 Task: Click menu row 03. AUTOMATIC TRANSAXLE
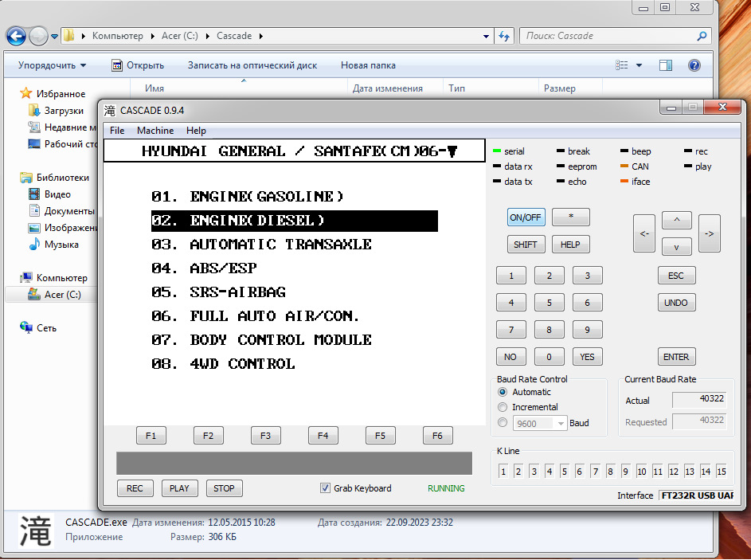coord(294,245)
